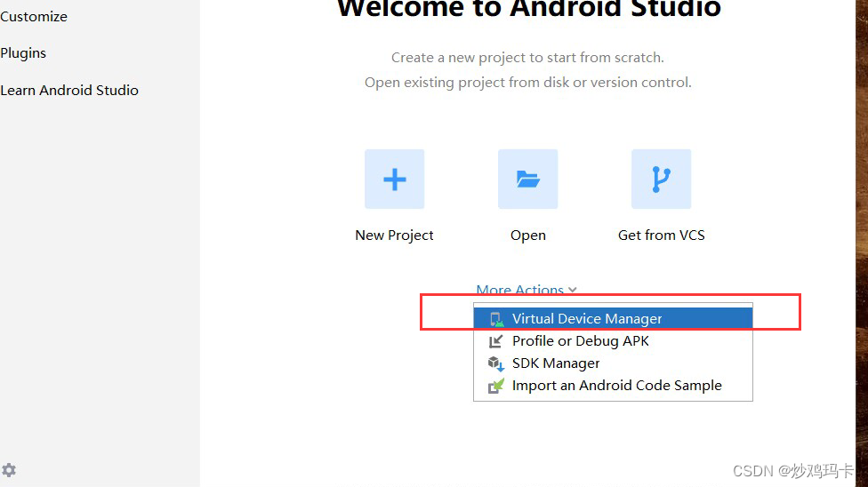
Task: Open SDK Manager from the menu
Action: 613,363
